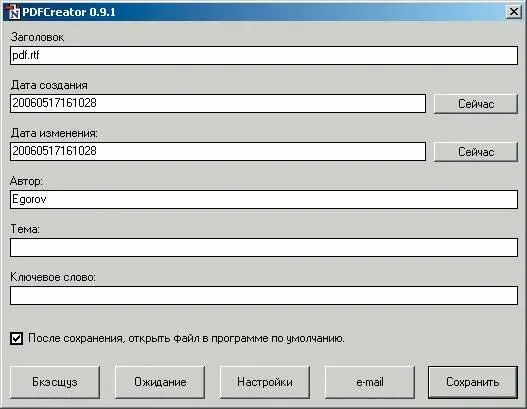Click the Заголовок label text
This screenshot has width=527, height=409.
[37, 37]
